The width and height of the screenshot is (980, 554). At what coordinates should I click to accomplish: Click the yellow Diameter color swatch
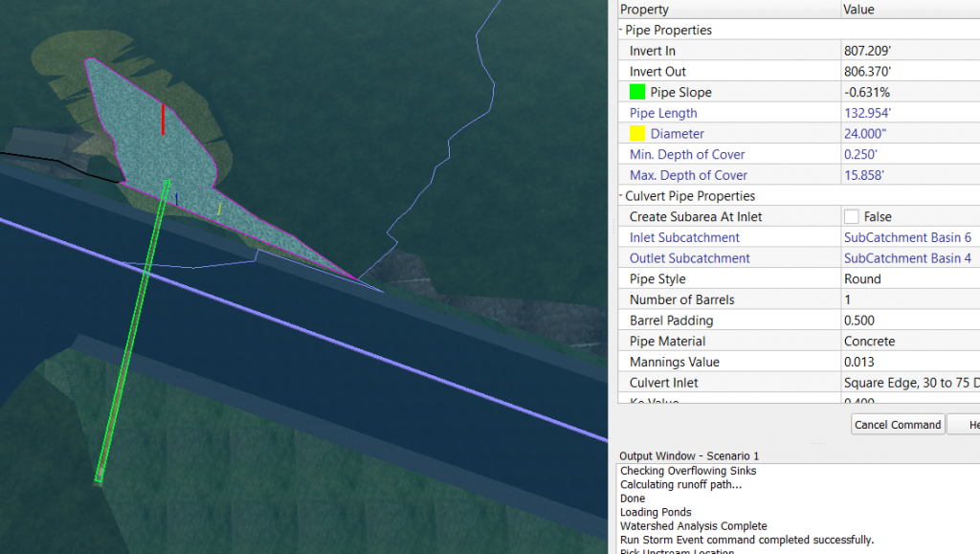point(636,133)
